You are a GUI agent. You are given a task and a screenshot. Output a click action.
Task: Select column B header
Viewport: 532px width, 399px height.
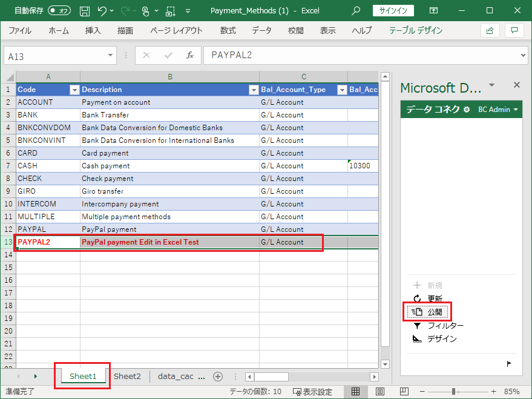pos(170,77)
